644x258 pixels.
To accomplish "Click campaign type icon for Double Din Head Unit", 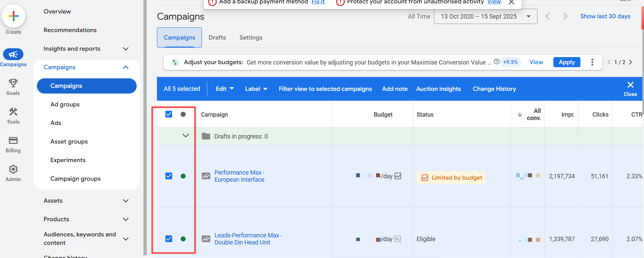I will (206, 239).
